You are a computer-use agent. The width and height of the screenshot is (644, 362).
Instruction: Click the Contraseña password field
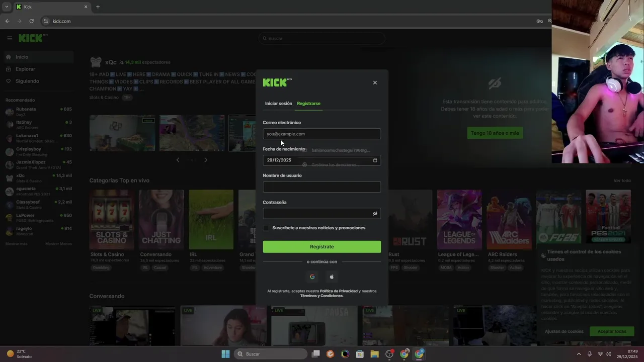[x=321, y=214]
